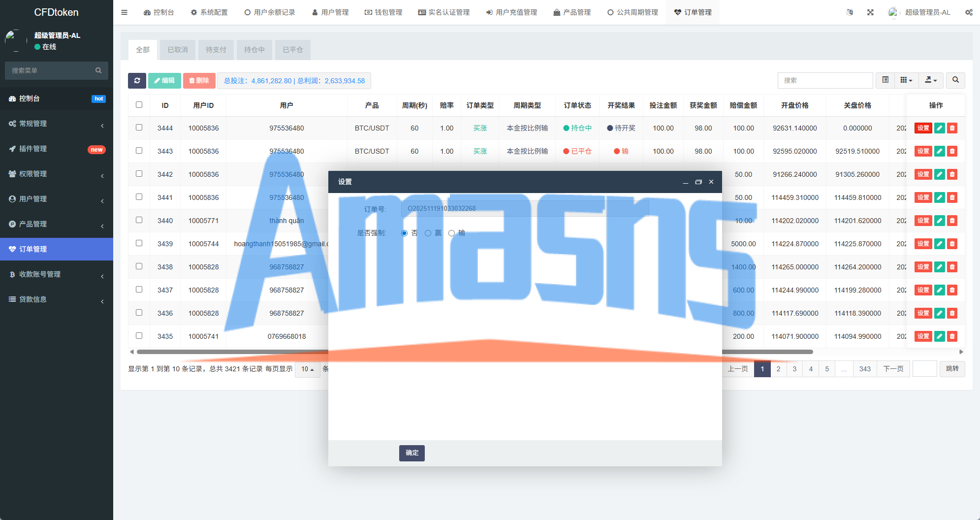The height and width of the screenshot is (520, 980).
Task: Focus the table 搜索 input field
Action: coord(825,80)
